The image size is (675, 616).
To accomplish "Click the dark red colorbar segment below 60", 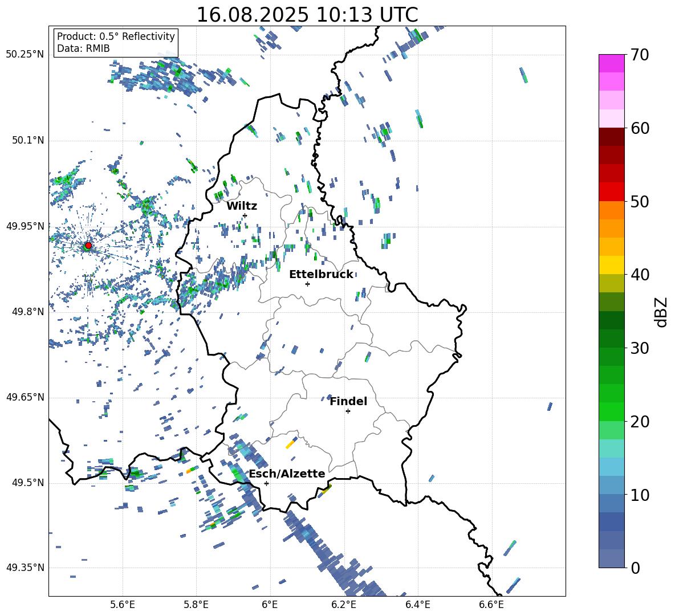I will [611, 137].
